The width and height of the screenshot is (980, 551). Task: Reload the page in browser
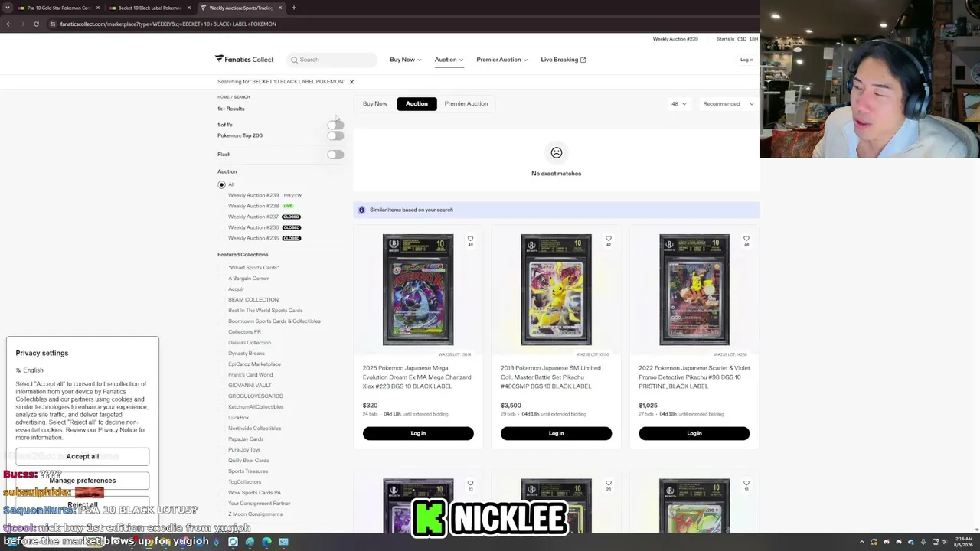point(36,24)
